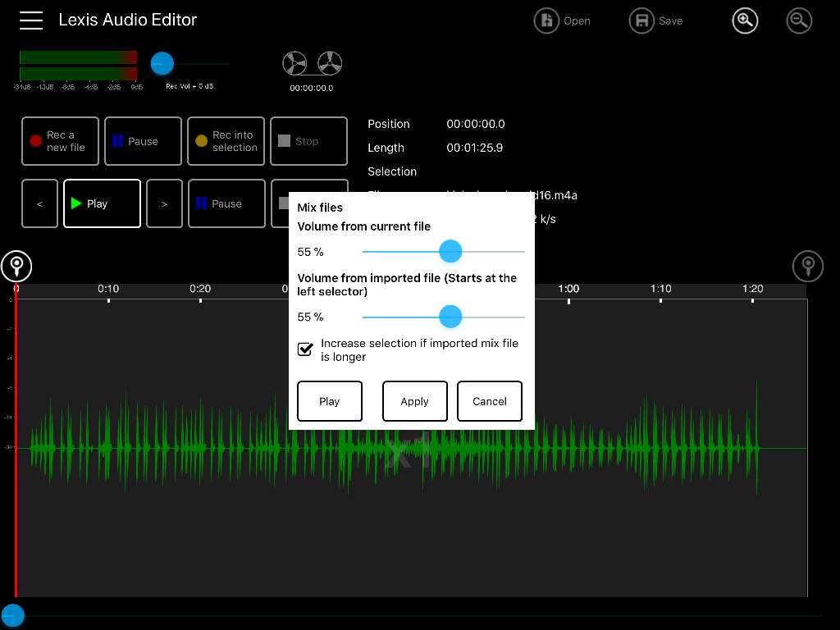Click the Save icon
The image size is (840, 630).
[x=641, y=21]
